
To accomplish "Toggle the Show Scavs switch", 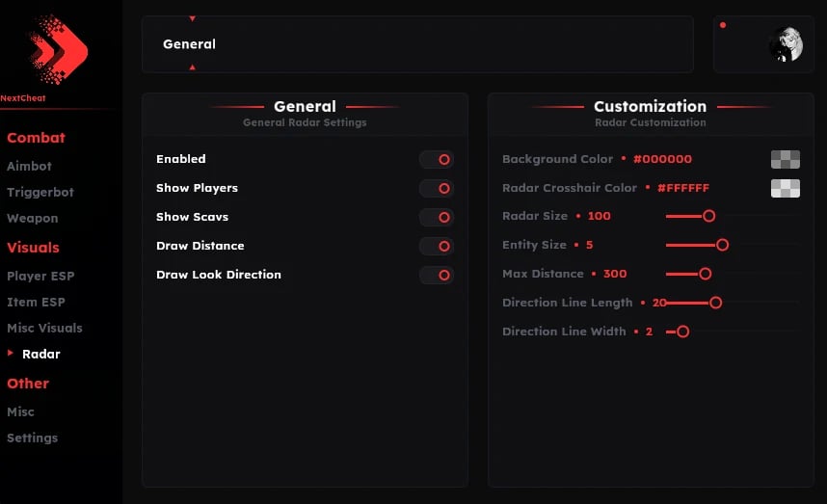I will (x=437, y=218).
